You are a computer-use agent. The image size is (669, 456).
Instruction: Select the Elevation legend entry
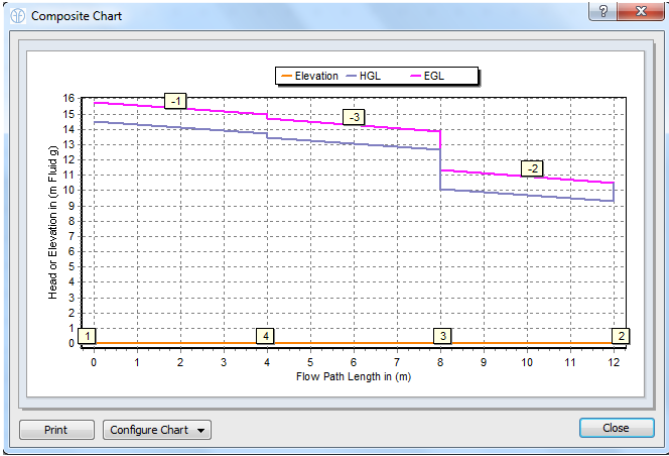309,76
